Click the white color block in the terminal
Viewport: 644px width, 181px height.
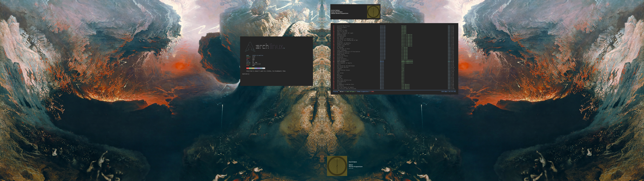(264, 68)
